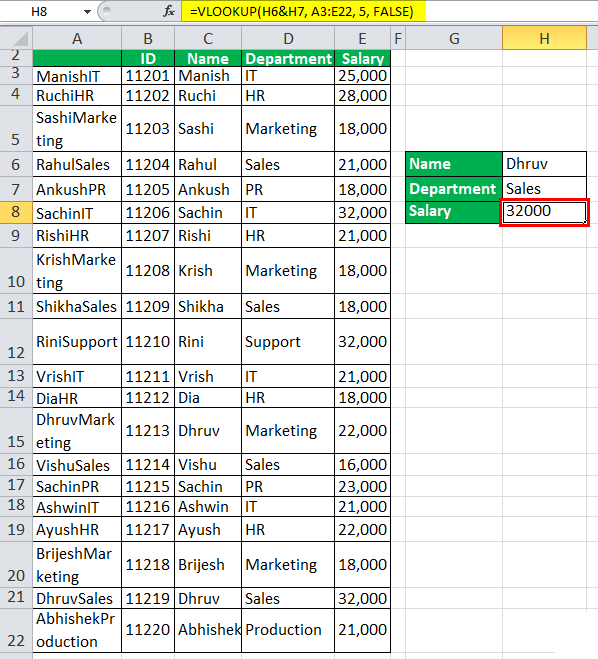This screenshot has width=598, height=659.
Task: Click the Salary result cell showing 32000
Action: 544,212
